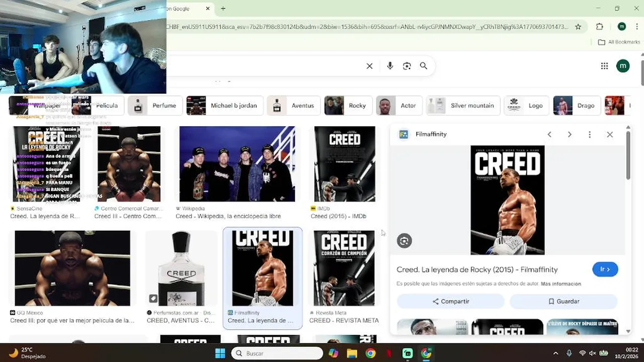Image resolution: width=644 pixels, height=362 pixels.
Task: Click 'CREED - REVISTA META' caption
Action: tap(344, 320)
